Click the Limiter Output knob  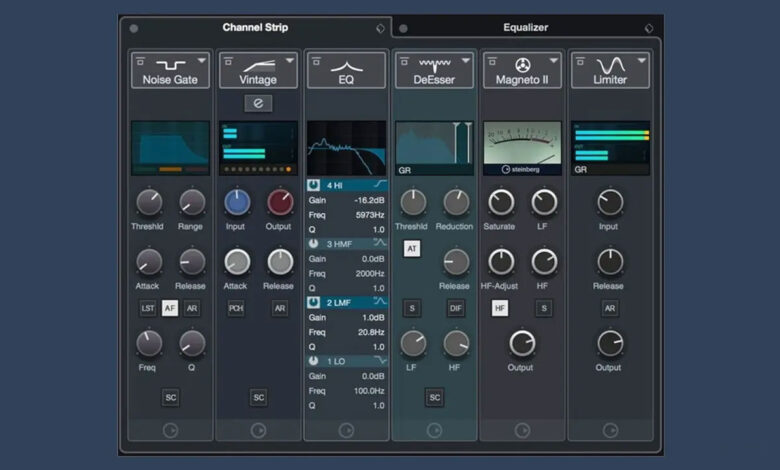(610, 343)
